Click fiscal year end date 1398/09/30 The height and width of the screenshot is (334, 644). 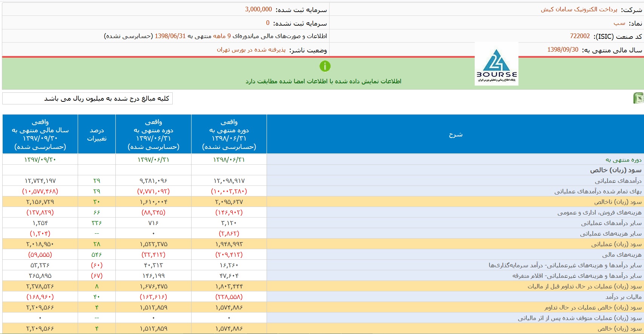563,50
